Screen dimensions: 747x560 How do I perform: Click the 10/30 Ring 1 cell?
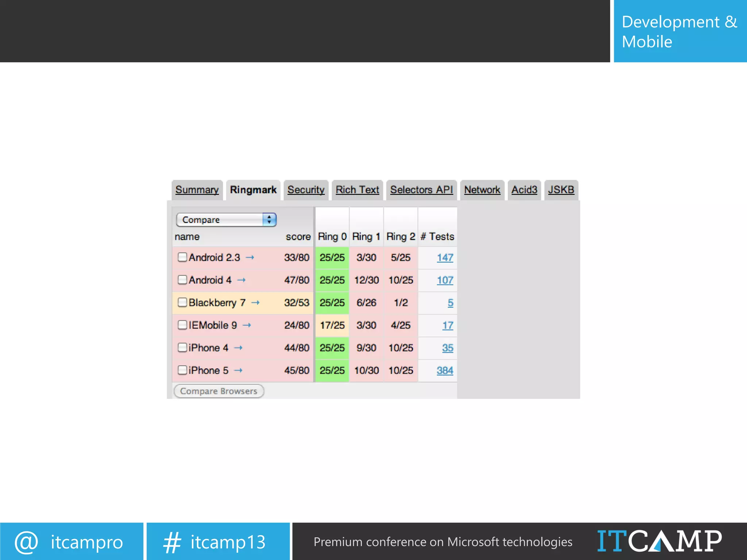pyautogui.click(x=367, y=371)
